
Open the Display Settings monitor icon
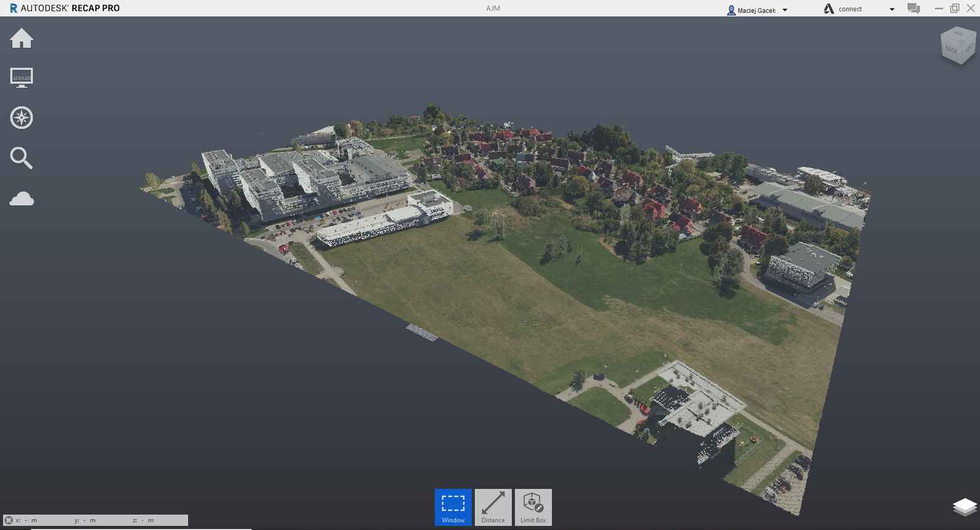[21, 77]
